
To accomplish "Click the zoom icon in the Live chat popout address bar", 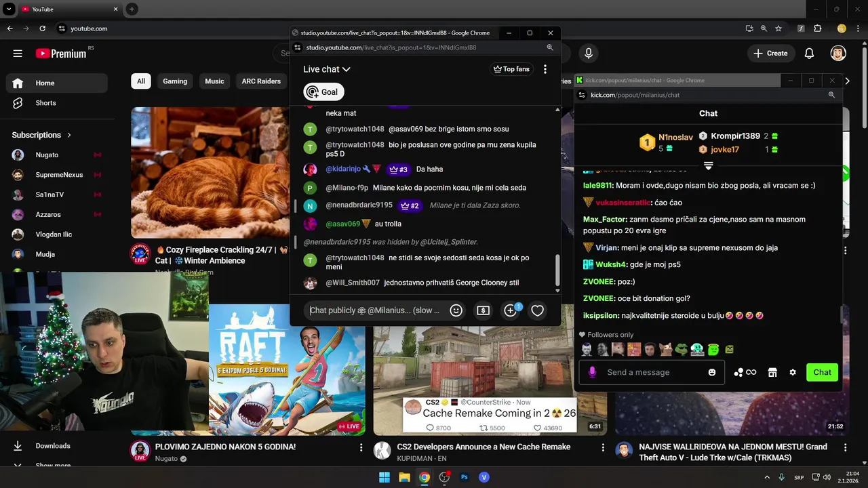I will tap(550, 47).
